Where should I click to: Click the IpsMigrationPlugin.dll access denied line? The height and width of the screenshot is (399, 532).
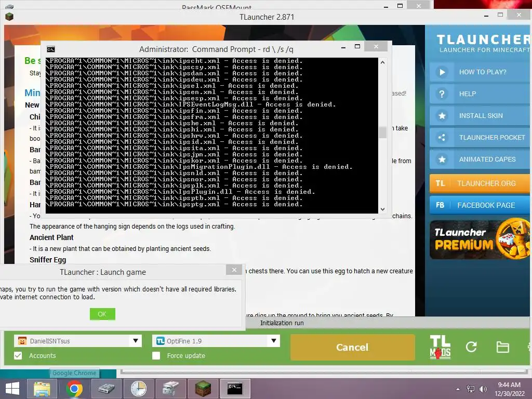(199, 167)
